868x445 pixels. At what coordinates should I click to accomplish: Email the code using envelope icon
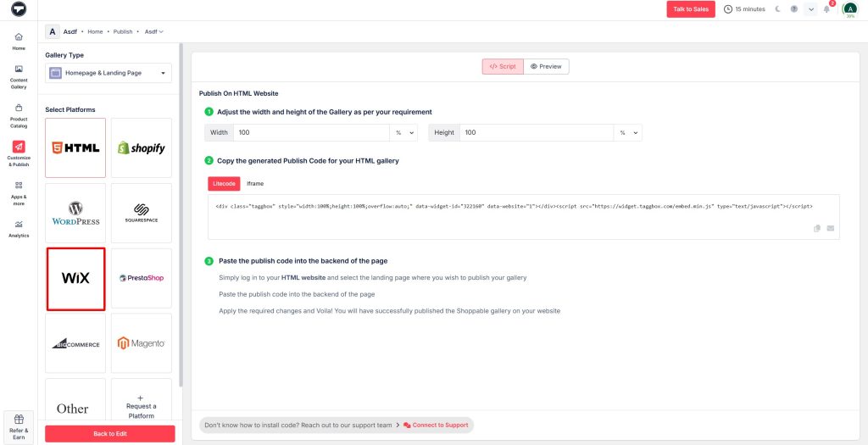831,228
